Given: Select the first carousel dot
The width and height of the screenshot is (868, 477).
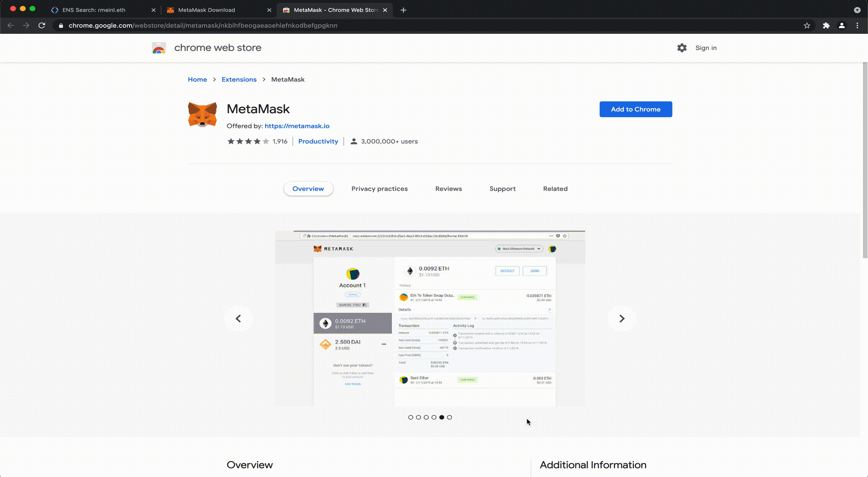Looking at the screenshot, I should [411, 417].
